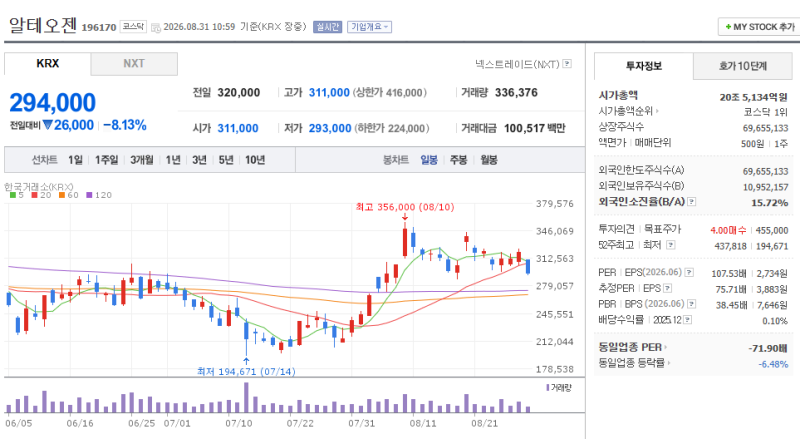
Task: Open help icon next to 추정PER EPS
Action: tap(667, 288)
